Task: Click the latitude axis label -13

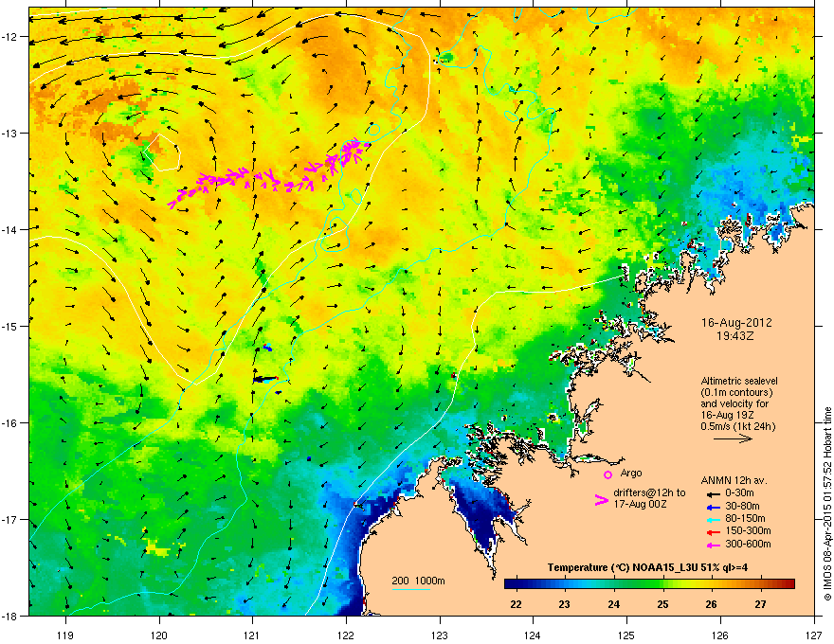Action: point(10,134)
